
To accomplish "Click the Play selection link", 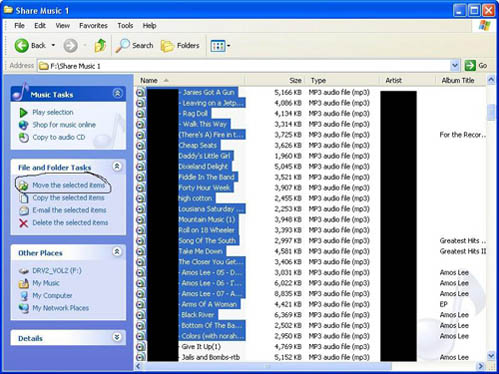I will [x=53, y=112].
